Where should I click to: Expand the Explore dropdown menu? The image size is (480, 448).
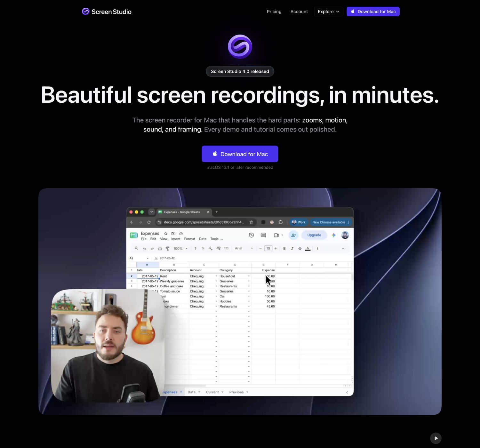[x=329, y=12]
